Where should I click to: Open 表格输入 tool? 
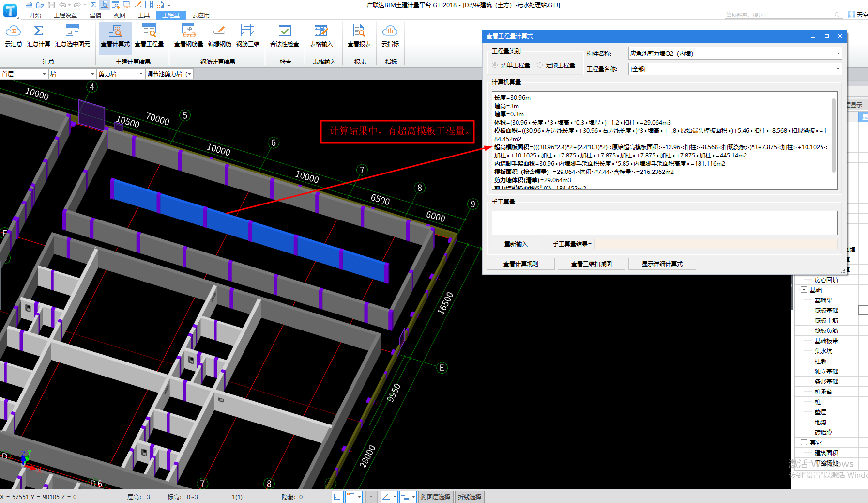pos(321,36)
